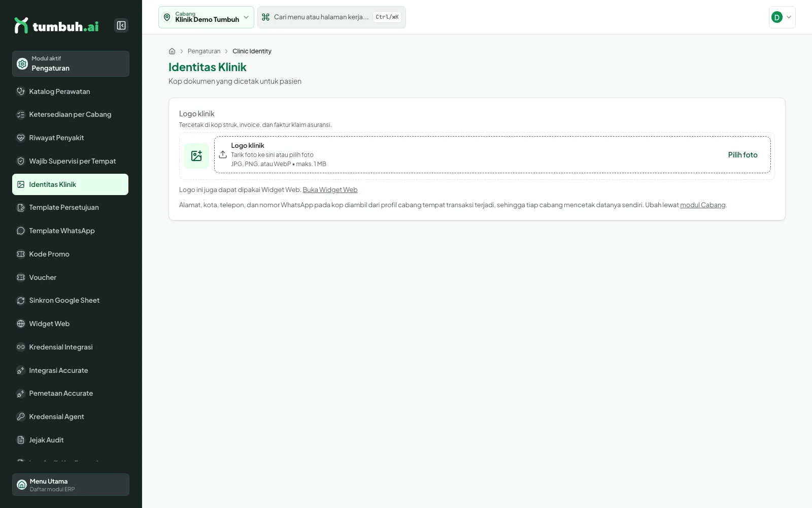This screenshot has width=812, height=508.
Task: Click the Kredensial Agent key icon
Action: 21,417
